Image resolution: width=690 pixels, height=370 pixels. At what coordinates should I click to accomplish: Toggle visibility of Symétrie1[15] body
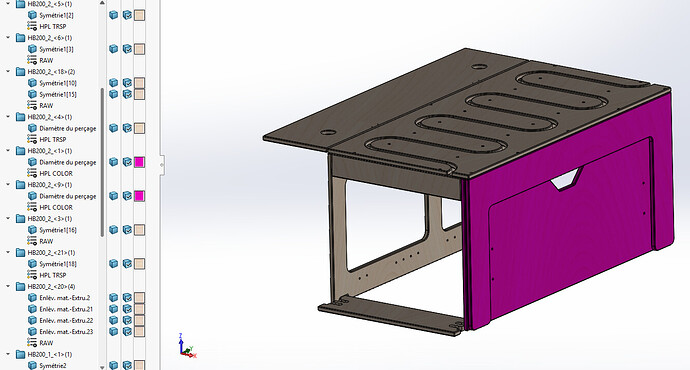tap(114, 94)
